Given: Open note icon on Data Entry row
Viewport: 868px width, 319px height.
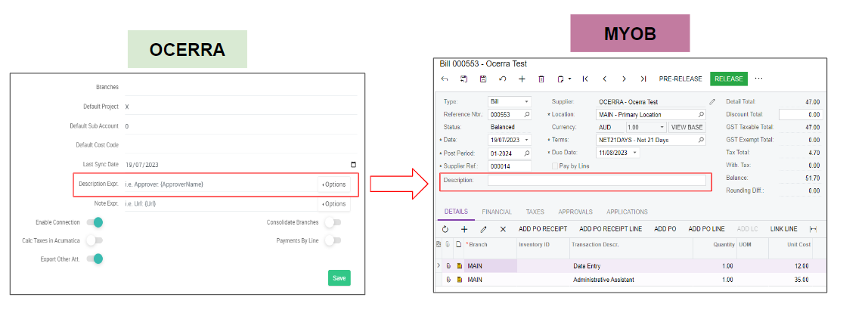Looking at the screenshot, I should [x=459, y=266].
